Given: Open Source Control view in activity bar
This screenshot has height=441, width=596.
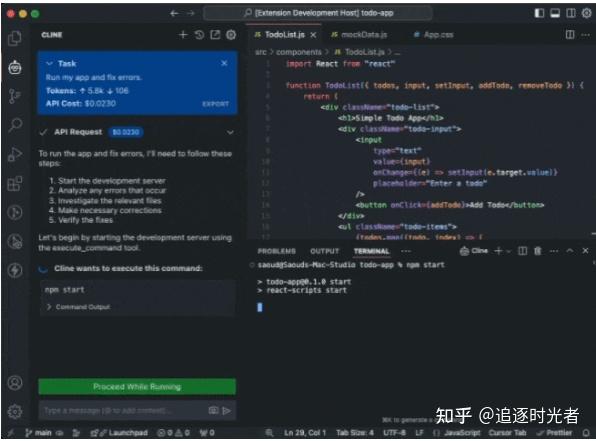Looking at the screenshot, I should (x=15, y=96).
